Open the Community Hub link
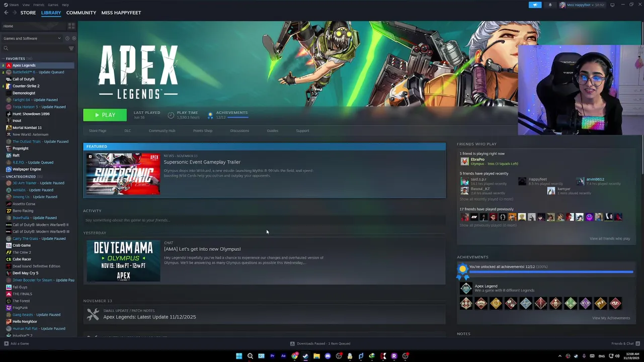 point(162,131)
